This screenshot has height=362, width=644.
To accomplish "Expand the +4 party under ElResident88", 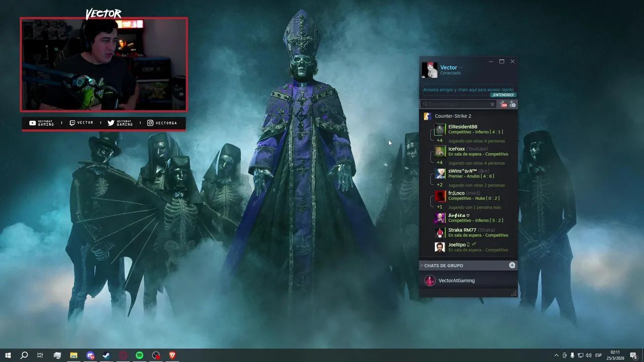I will [440, 141].
